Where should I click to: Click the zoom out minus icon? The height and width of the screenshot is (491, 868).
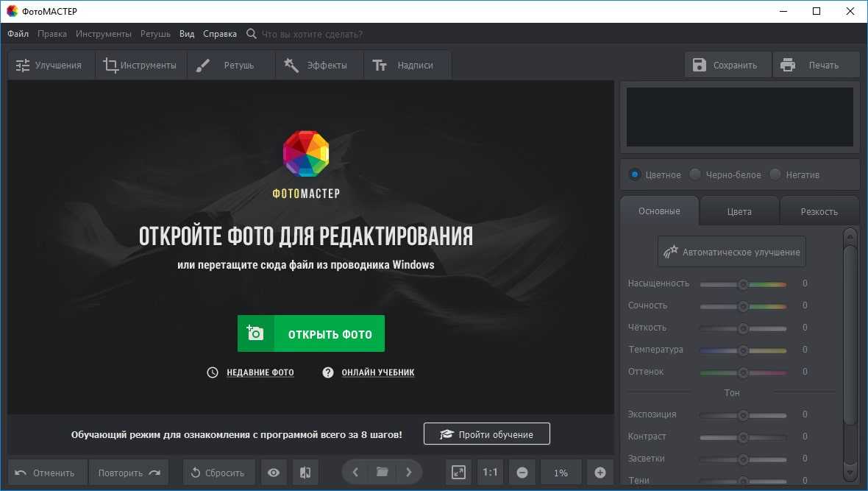click(522, 473)
